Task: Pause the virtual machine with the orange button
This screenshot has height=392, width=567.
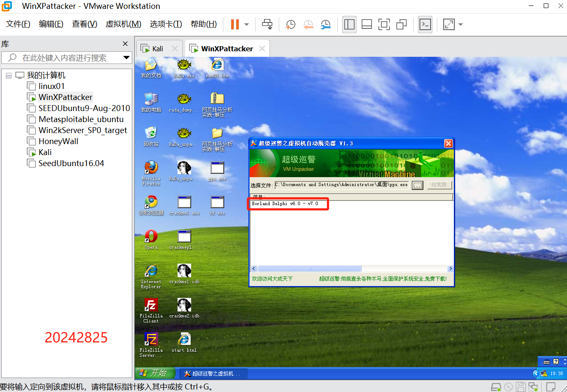Action: point(235,25)
